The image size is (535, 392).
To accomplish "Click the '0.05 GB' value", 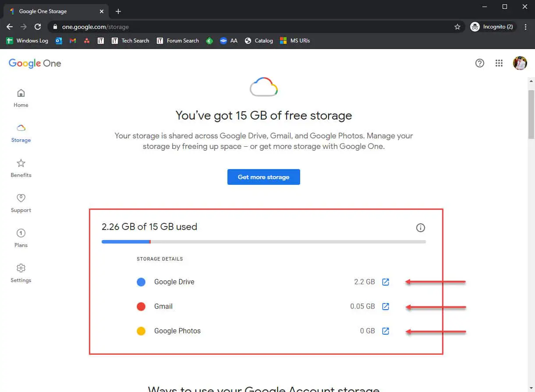I will pos(362,307).
